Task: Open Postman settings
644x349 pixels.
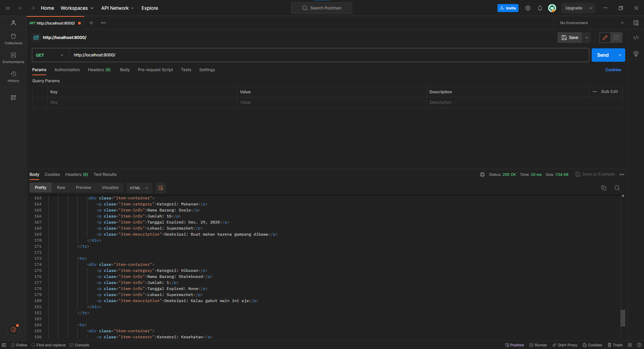Action: (x=528, y=8)
